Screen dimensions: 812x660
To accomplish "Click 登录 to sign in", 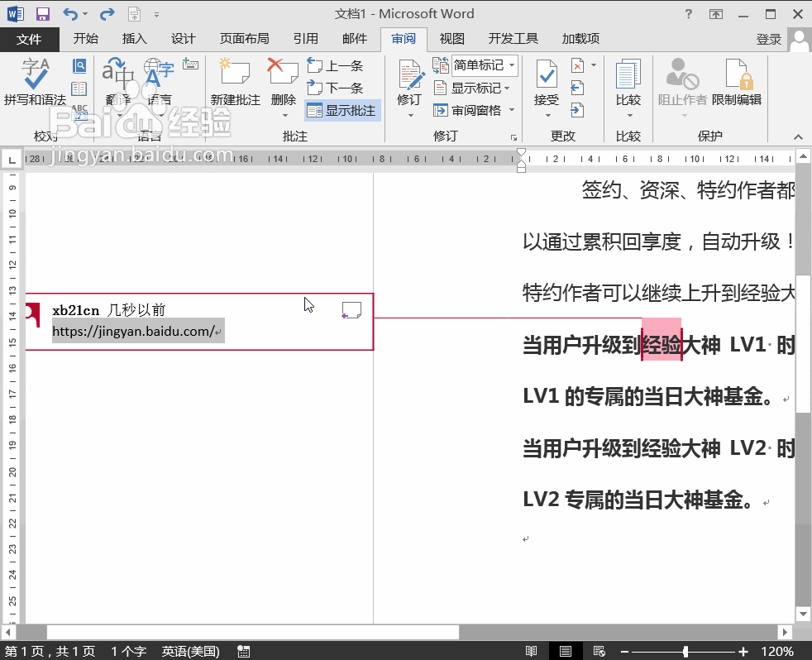I will (x=768, y=40).
